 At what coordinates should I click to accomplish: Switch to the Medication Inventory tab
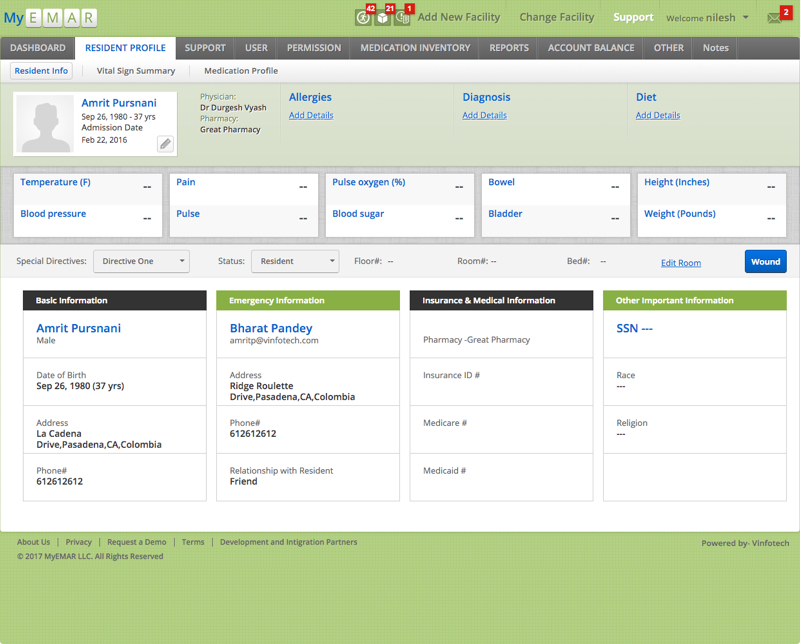(415, 48)
